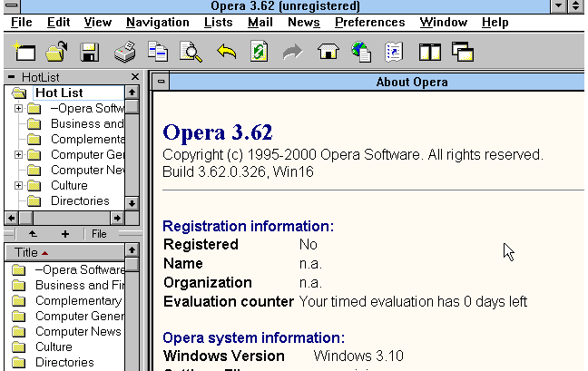Sort by the Title column header
Screen dimensions: 588x371
(x=64, y=252)
